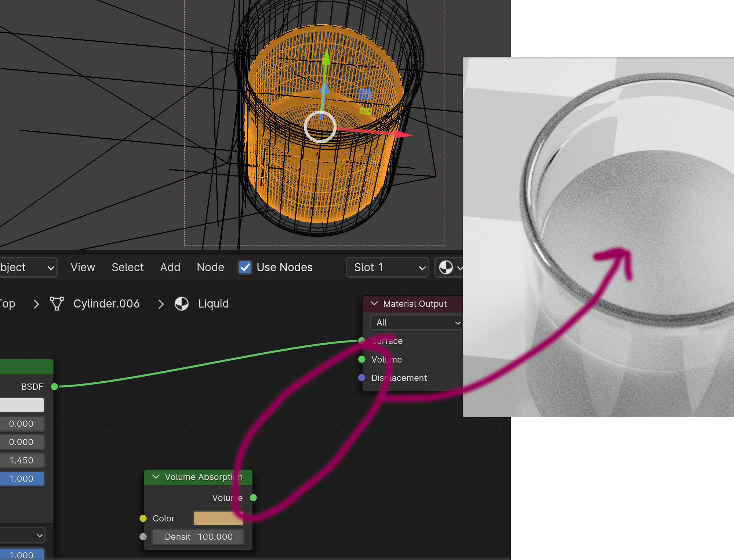Click the gray Density input socket

pyautogui.click(x=143, y=537)
